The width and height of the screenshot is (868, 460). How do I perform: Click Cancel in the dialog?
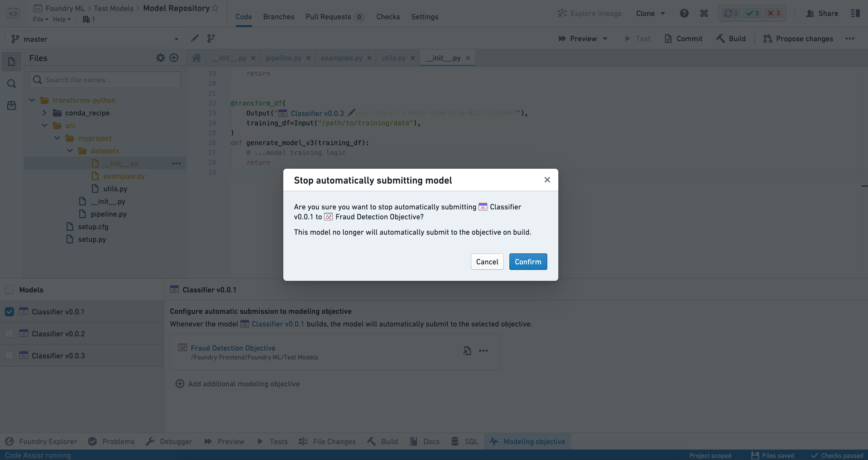[487, 261]
